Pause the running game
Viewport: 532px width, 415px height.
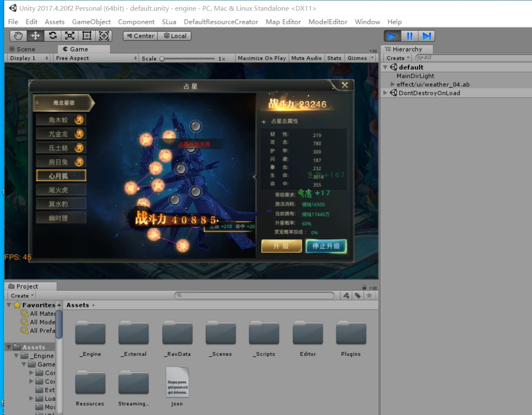pos(409,36)
